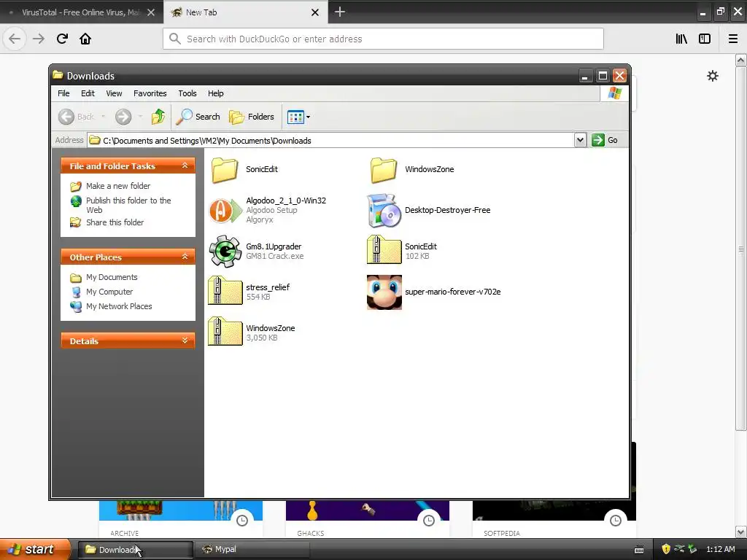Click the on-screen keyboard tray icon
747x560 pixels.
pos(639,550)
